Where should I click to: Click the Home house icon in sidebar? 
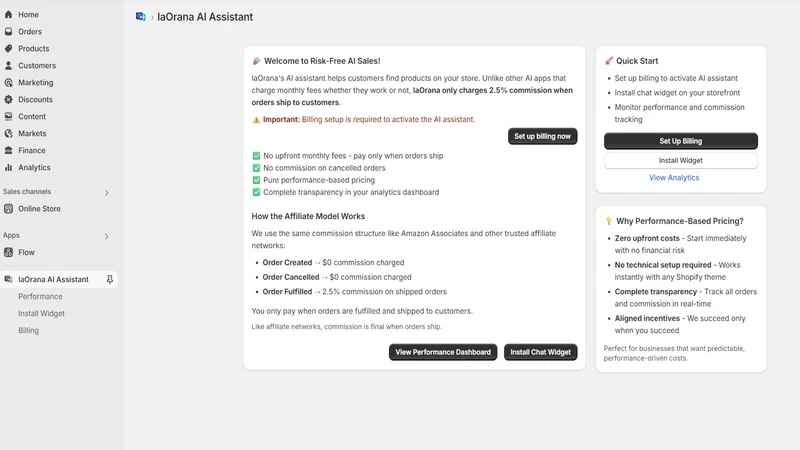[x=8, y=14]
